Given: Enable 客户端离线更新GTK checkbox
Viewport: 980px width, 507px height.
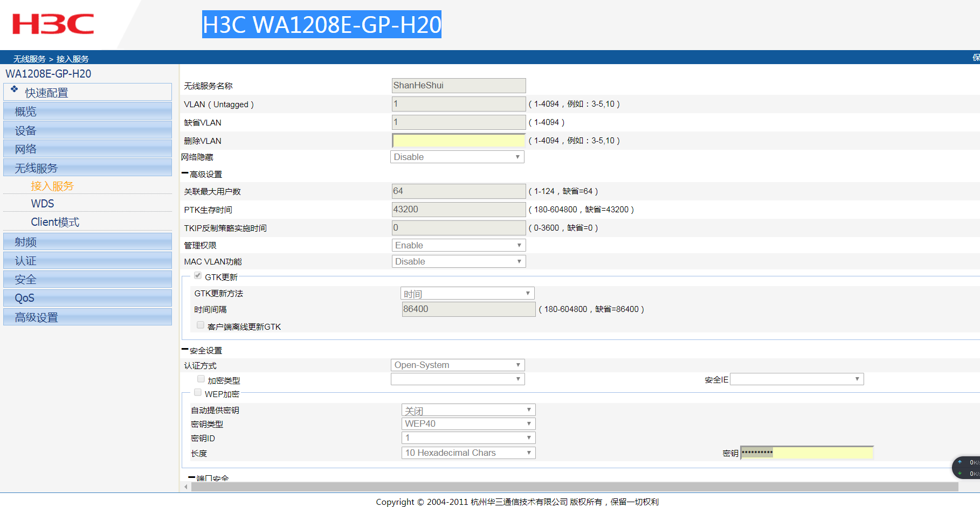Looking at the screenshot, I should click(x=201, y=325).
